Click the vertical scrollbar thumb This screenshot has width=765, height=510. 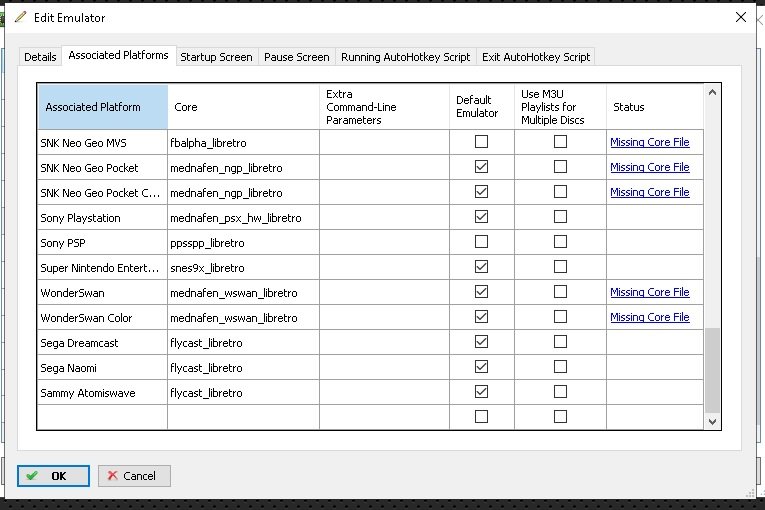click(712, 370)
